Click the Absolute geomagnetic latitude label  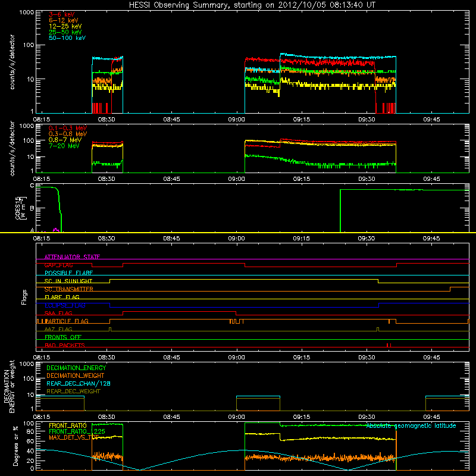411,426
